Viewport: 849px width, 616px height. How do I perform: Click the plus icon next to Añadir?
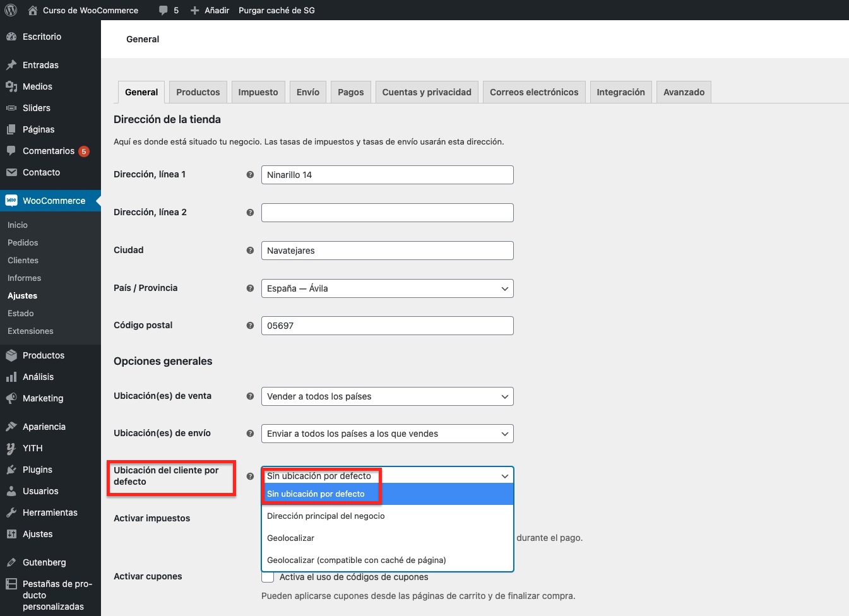195,10
